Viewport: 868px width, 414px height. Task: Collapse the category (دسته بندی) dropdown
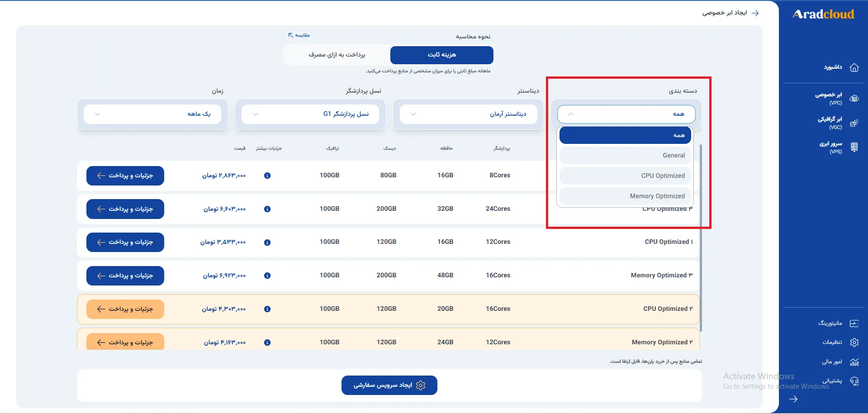(626, 114)
